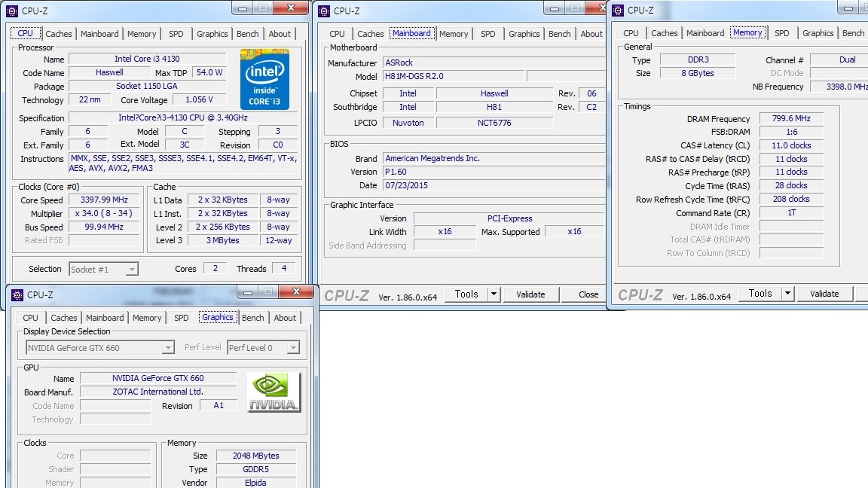Click the CPU-Z title icon in the Mainboard window
Viewport: 868px width, 488px height.
pyautogui.click(x=325, y=11)
